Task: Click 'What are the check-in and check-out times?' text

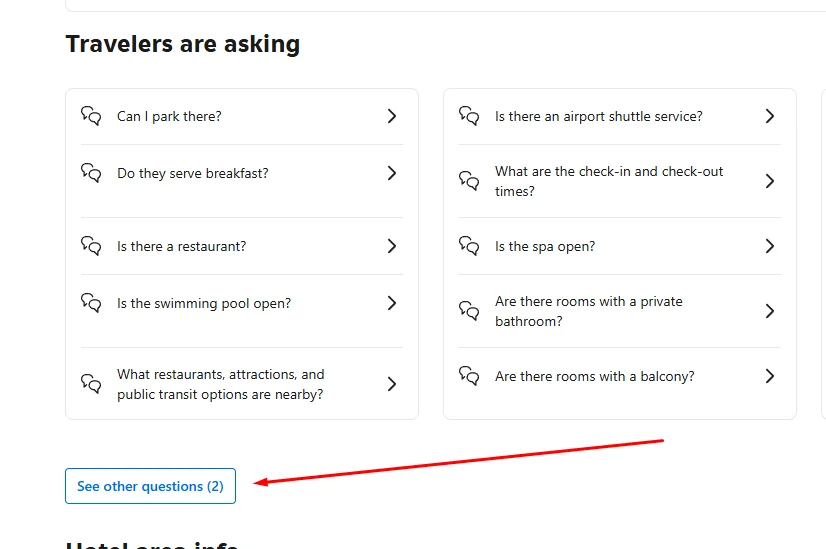Action: click(608, 181)
